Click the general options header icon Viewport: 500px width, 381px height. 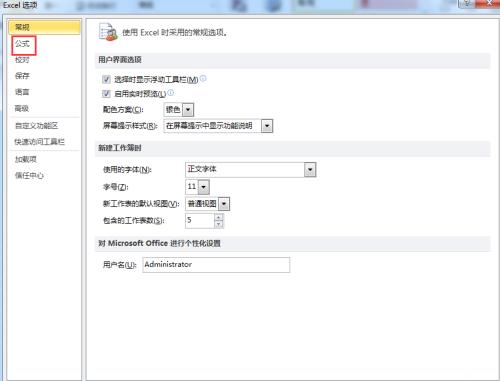[x=108, y=32]
